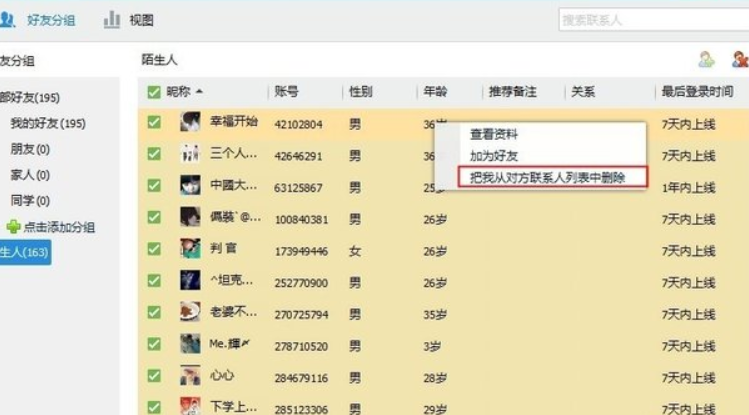This screenshot has height=415, width=749.
Task: Sort by the 昵称 column arrow
Action: 199,91
